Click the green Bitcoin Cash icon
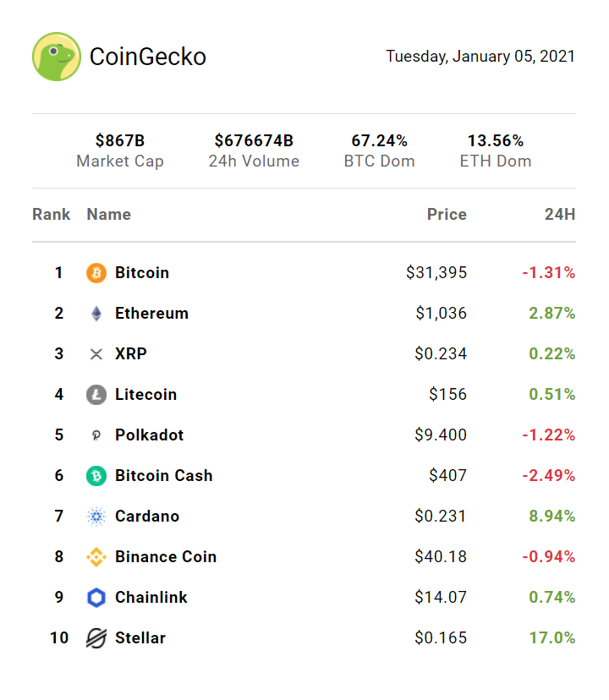The width and height of the screenshot is (609, 700). pos(96,476)
